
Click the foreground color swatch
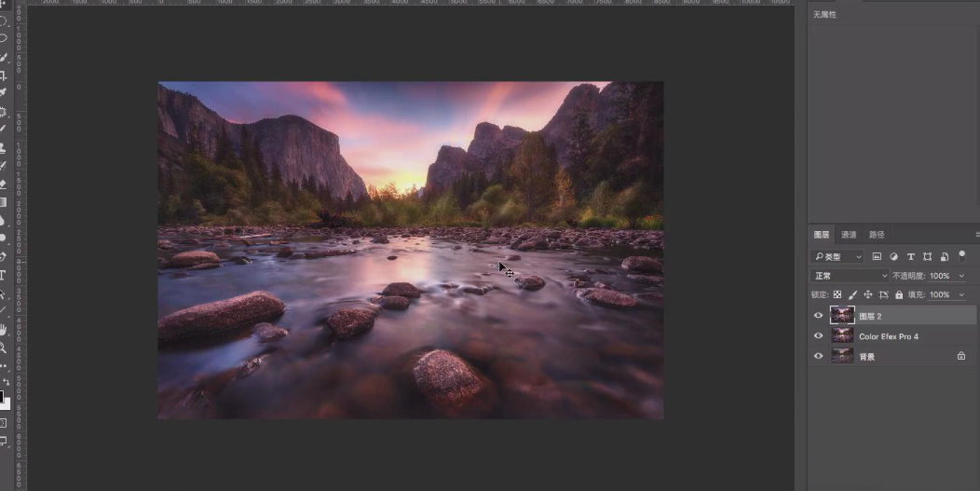coord(1,395)
